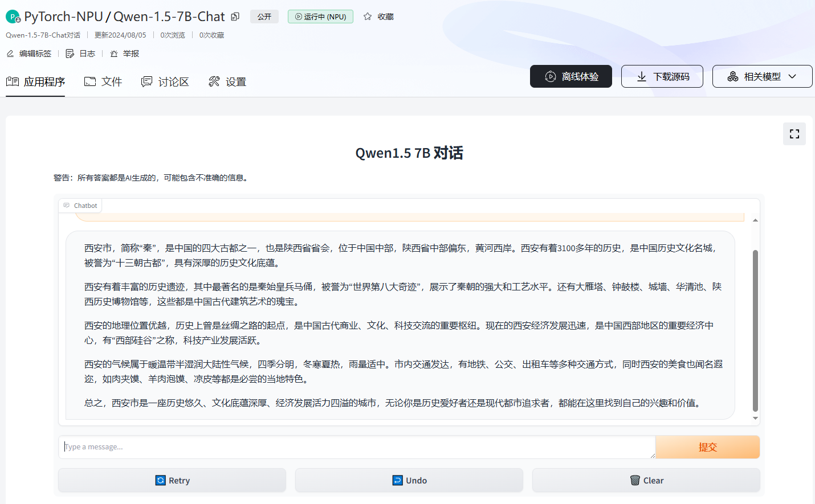Expand the 相关模型 dropdown chevron
The image size is (815, 504).
792,76
